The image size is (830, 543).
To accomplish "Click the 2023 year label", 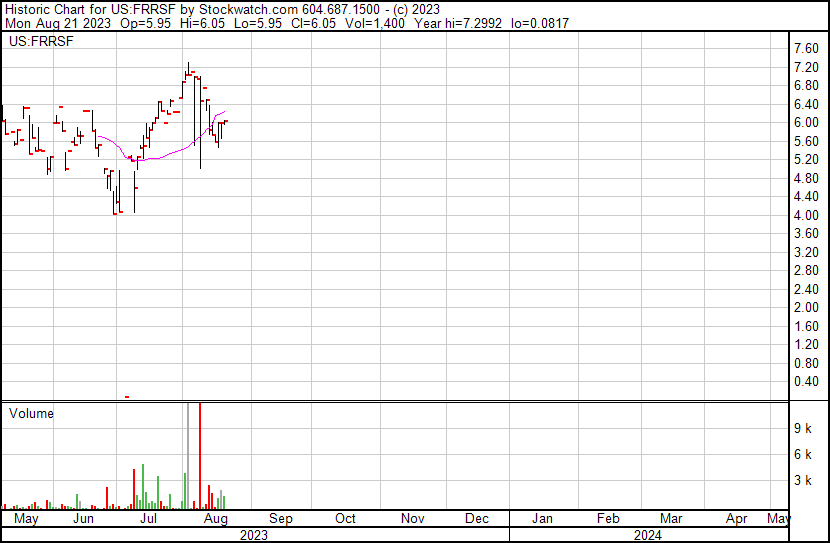I will click(x=254, y=535).
